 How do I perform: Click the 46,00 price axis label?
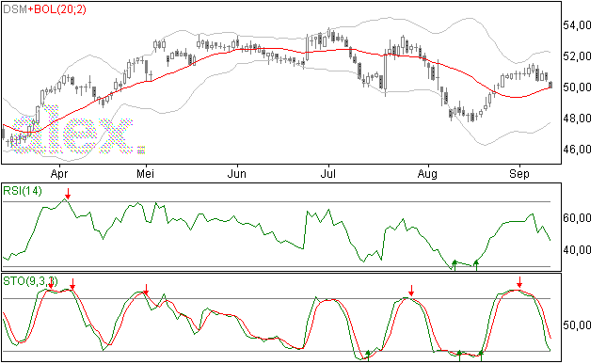(x=577, y=150)
